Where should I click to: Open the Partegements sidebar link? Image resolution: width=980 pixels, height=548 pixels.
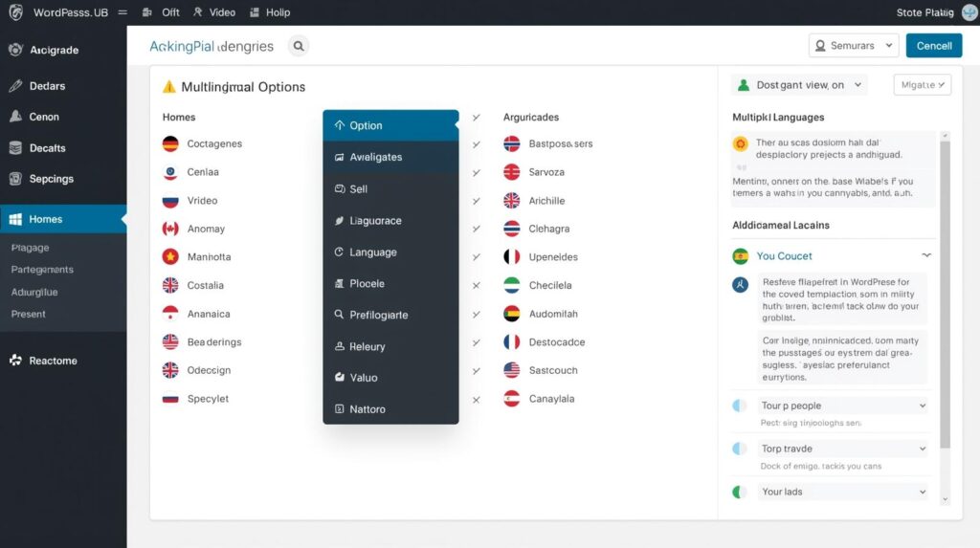(42, 270)
